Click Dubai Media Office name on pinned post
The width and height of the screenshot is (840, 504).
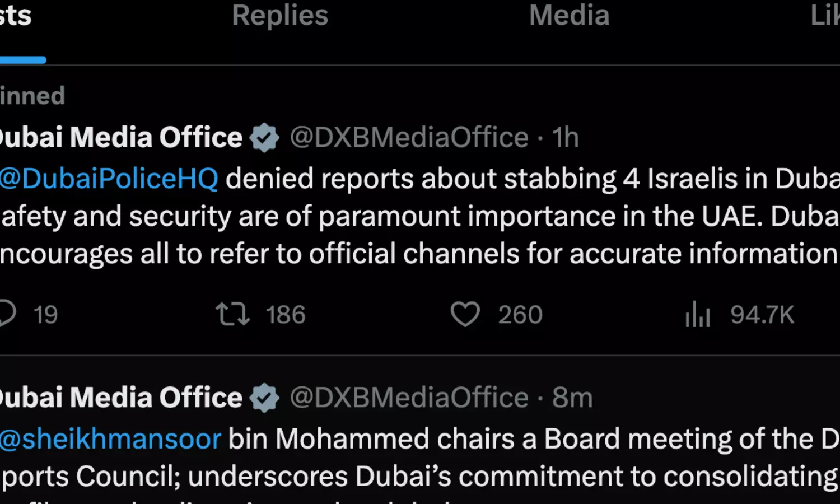(121, 138)
